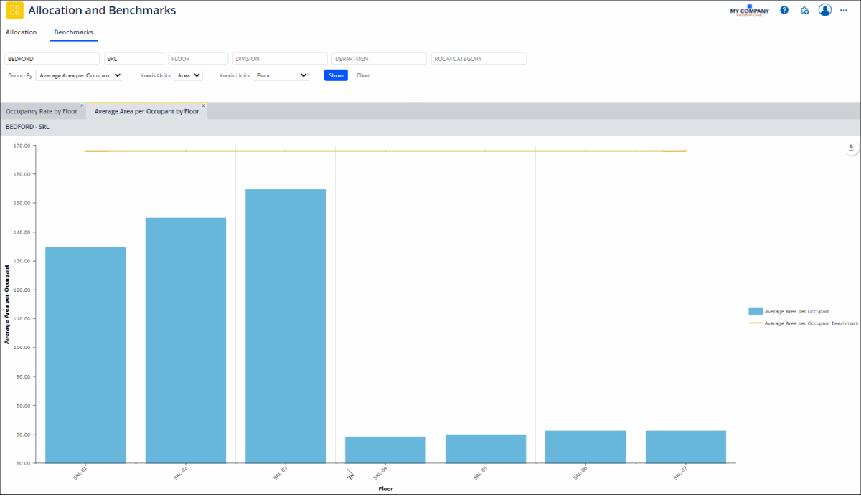
Task: Click the blue Show button
Action: click(x=336, y=75)
